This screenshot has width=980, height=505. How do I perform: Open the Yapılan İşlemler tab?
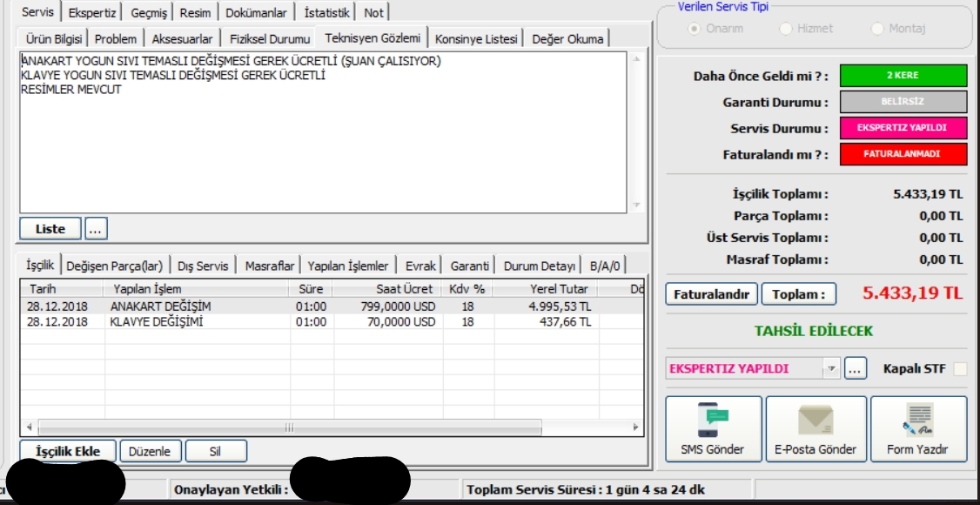(348, 266)
